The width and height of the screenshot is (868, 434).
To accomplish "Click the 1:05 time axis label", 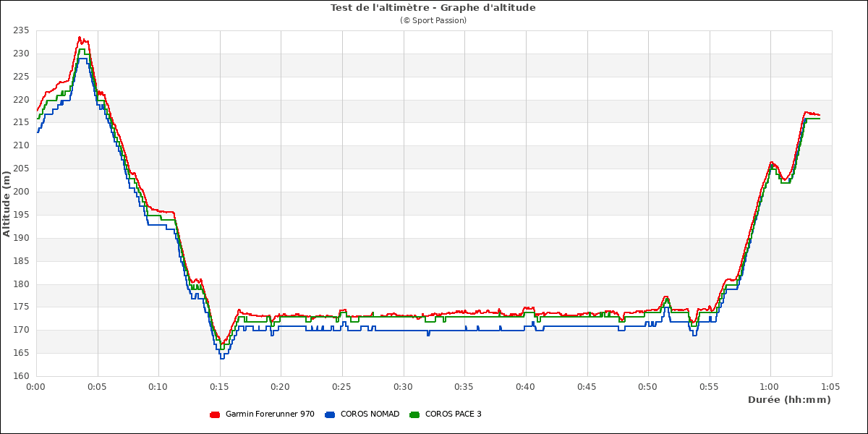I will 832,387.
